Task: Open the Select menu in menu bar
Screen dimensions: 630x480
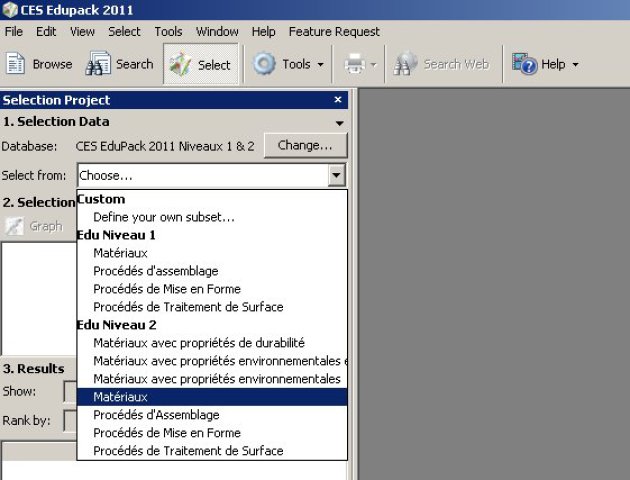Action: [x=124, y=32]
